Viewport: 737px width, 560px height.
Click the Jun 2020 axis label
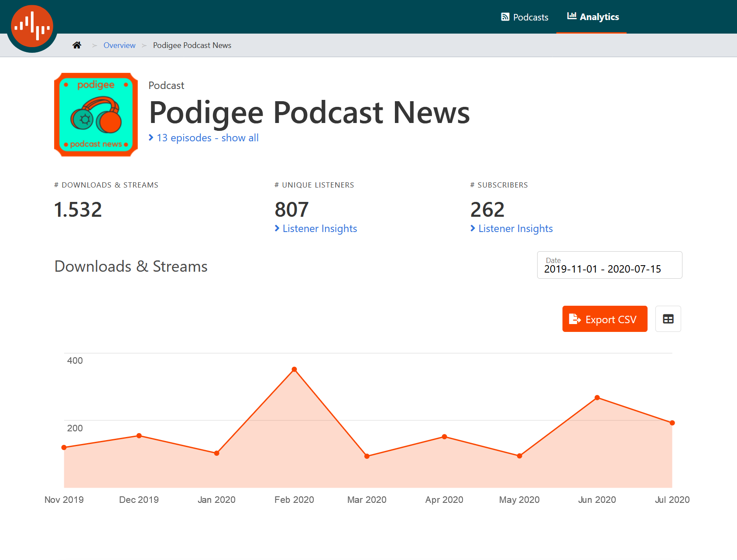(x=597, y=500)
